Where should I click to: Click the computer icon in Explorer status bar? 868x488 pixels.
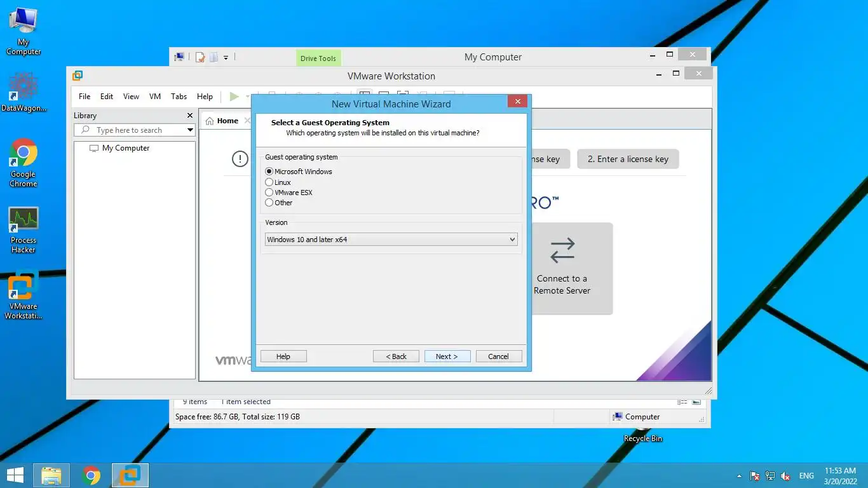[618, 417]
